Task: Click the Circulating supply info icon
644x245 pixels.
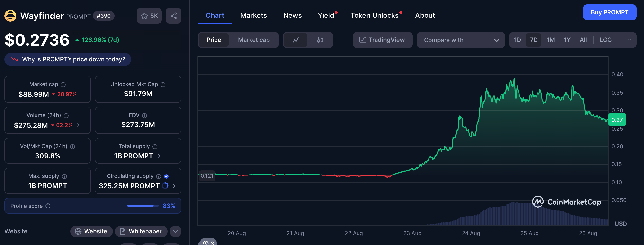Action: 159,176
